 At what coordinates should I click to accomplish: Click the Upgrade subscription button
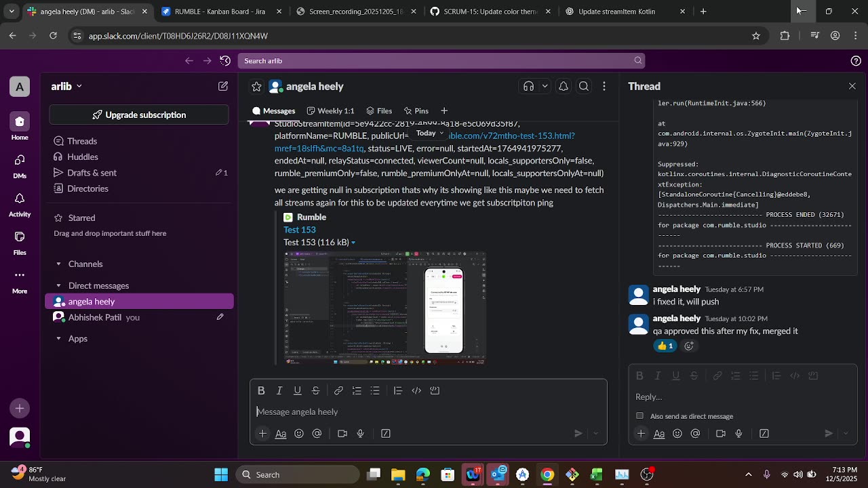pos(139,115)
